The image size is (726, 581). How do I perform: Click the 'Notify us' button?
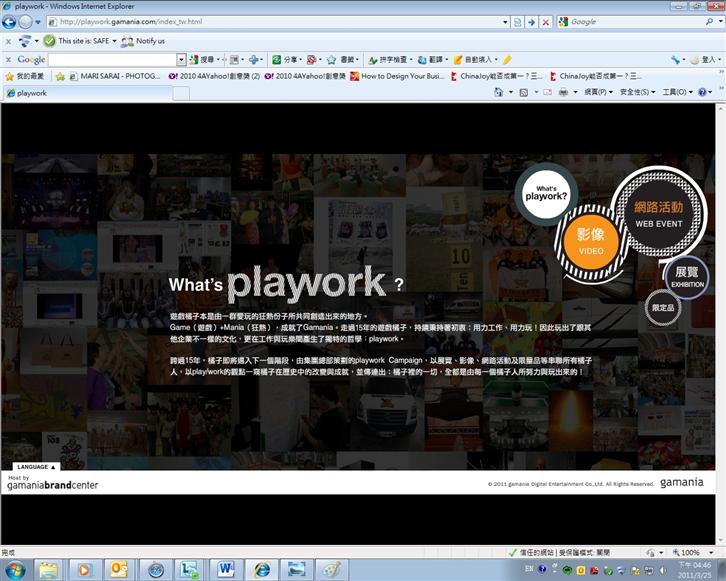coord(143,41)
